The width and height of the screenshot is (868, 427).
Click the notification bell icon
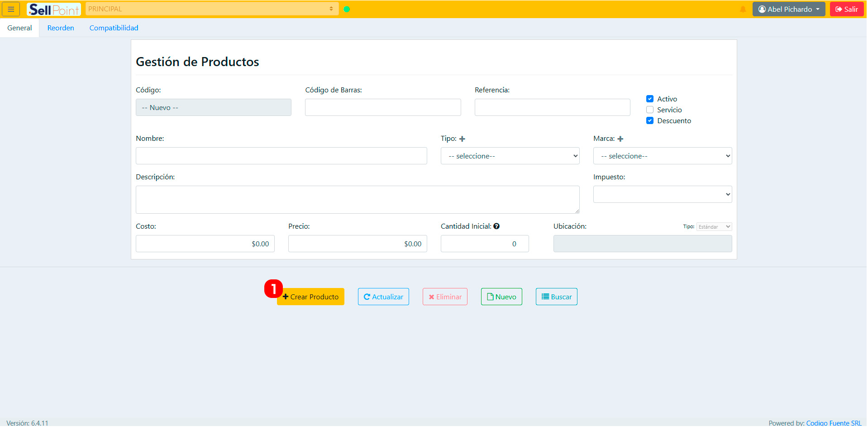click(743, 10)
